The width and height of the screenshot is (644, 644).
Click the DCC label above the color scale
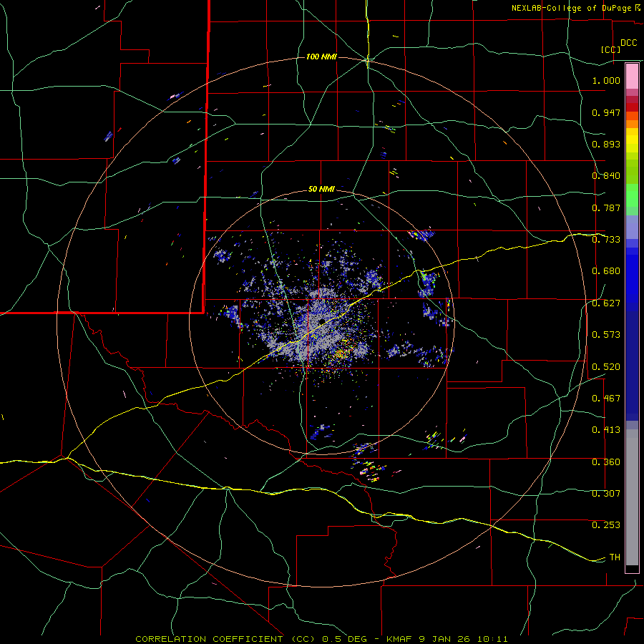pos(628,43)
